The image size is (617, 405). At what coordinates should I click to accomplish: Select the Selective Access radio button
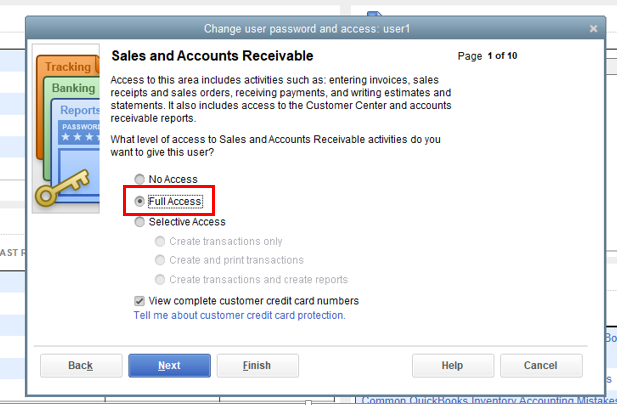point(140,222)
